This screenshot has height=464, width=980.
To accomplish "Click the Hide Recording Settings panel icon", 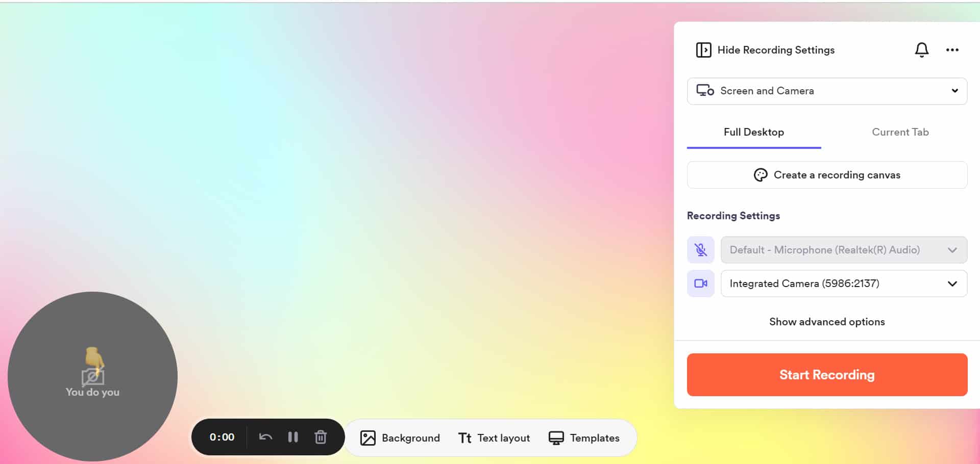I will coord(703,50).
